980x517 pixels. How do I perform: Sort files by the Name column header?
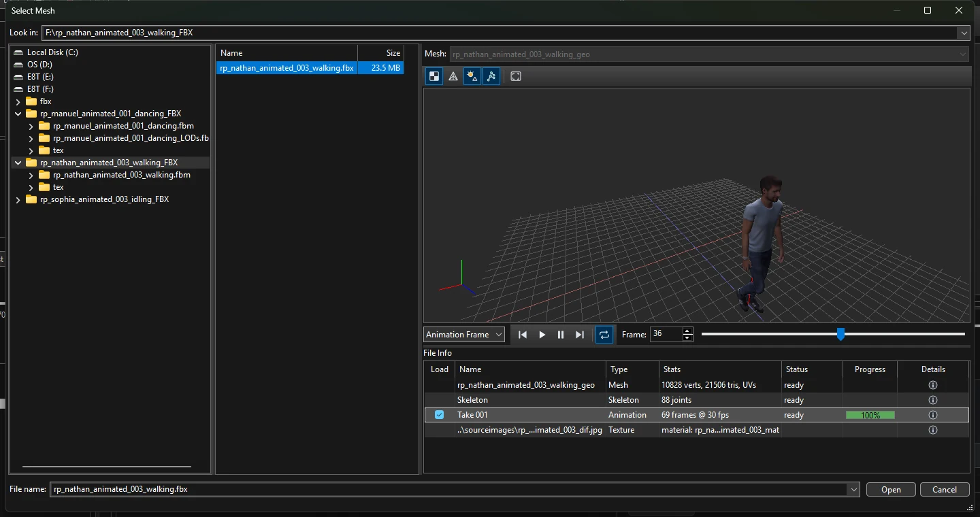[x=287, y=53]
